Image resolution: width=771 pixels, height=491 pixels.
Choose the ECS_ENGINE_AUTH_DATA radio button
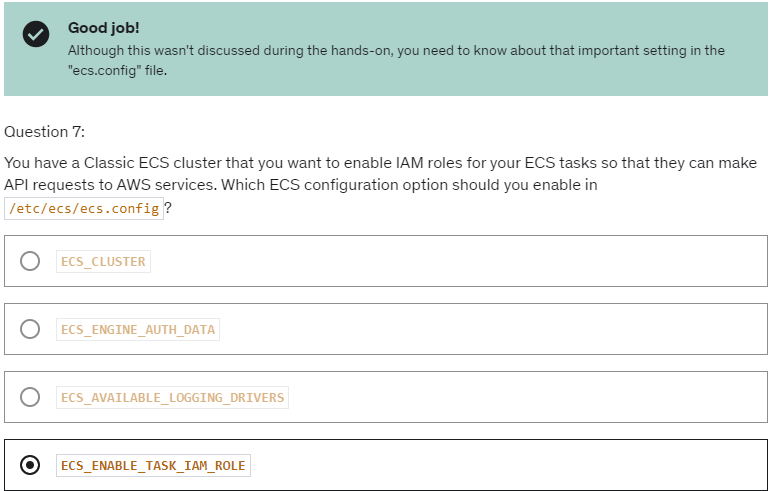coord(30,329)
